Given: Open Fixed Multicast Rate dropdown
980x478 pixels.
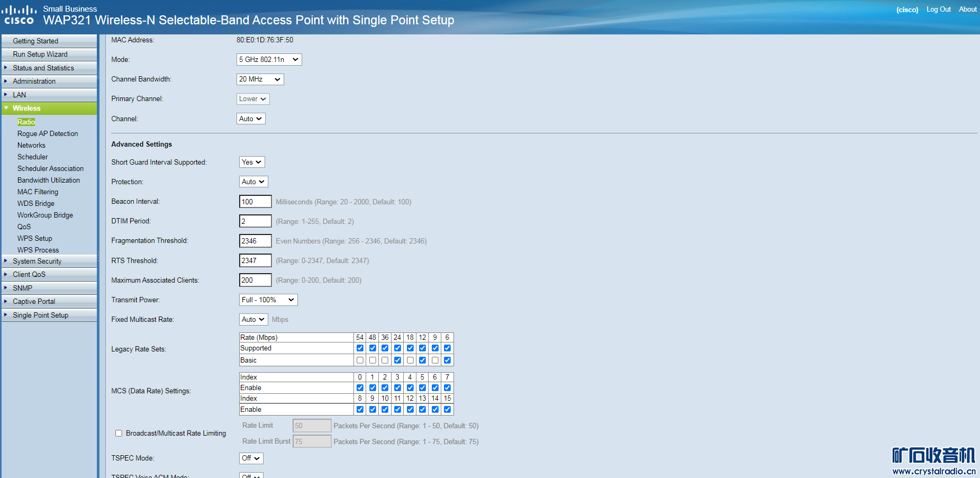Looking at the screenshot, I should (253, 319).
